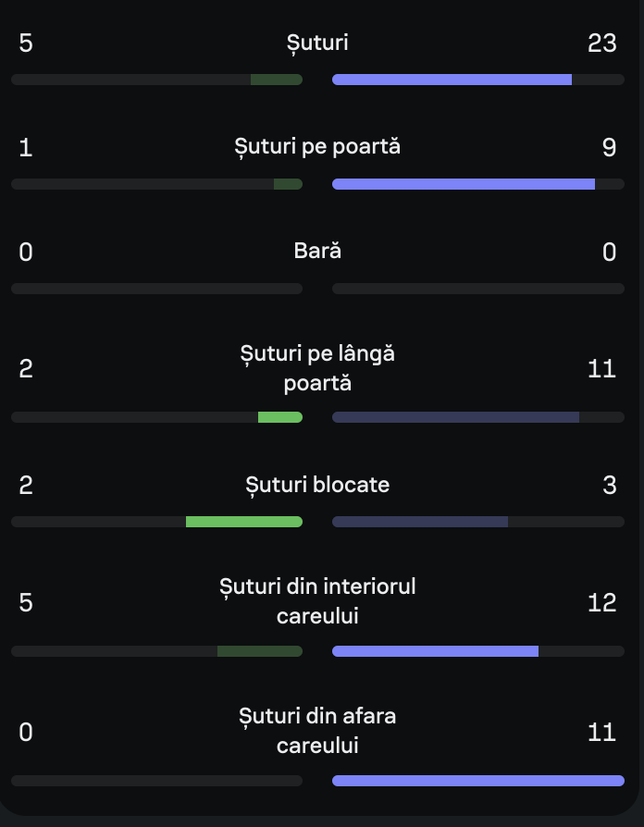Select the Șuturi pe lângă poartă label

tap(317, 368)
